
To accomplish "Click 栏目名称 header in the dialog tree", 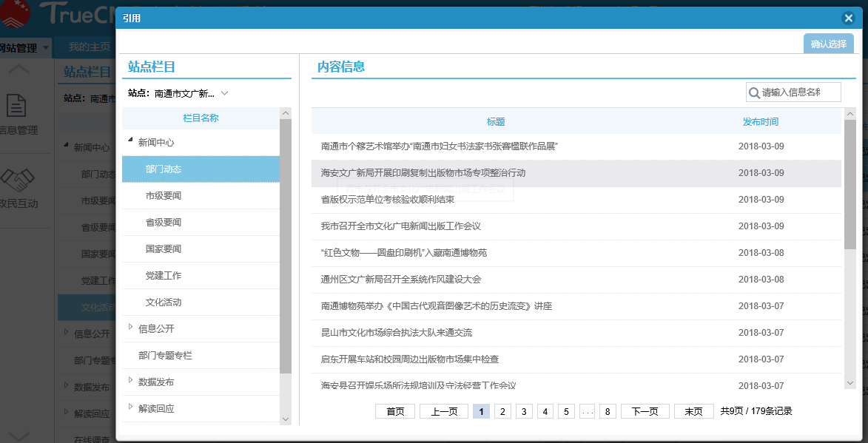I will (x=201, y=118).
